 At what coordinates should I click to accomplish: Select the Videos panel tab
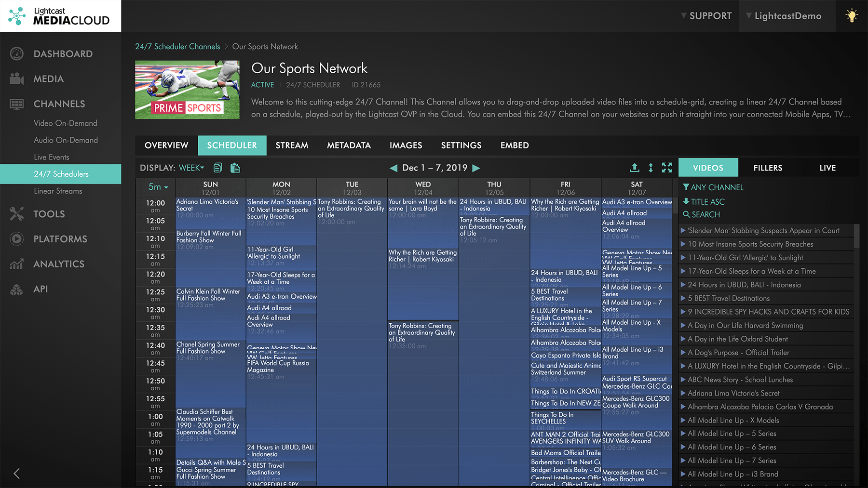(708, 168)
